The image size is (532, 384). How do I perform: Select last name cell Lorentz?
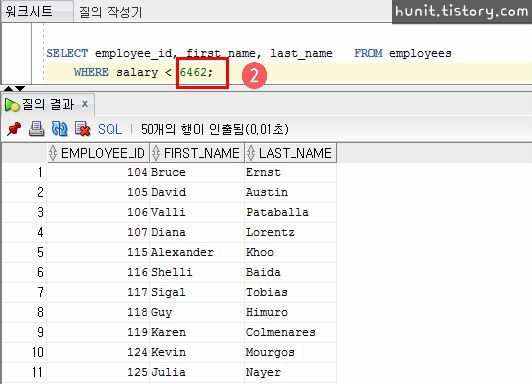pyautogui.click(x=290, y=232)
